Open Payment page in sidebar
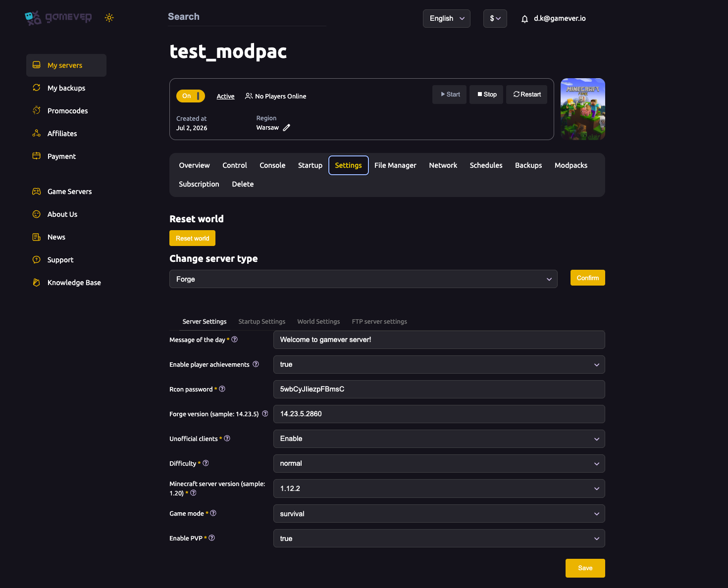728x588 pixels. [x=66, y=156]
